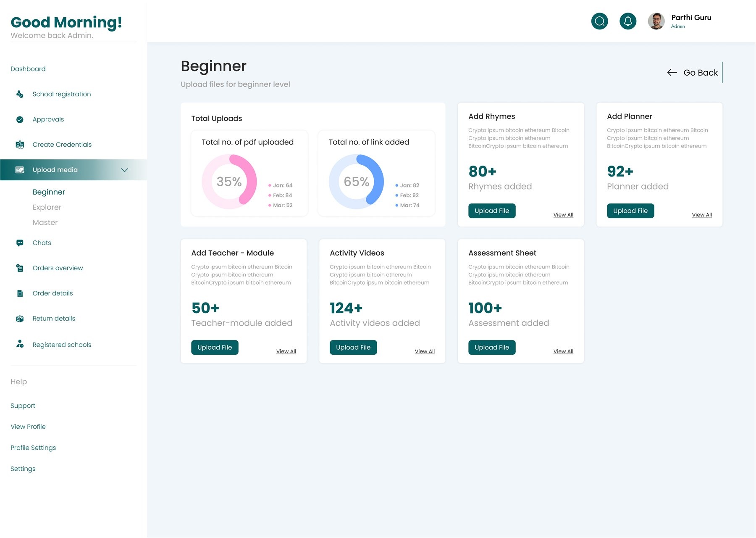Open View Profile in sidebar
756x538 pixels.
click(28, 427)
